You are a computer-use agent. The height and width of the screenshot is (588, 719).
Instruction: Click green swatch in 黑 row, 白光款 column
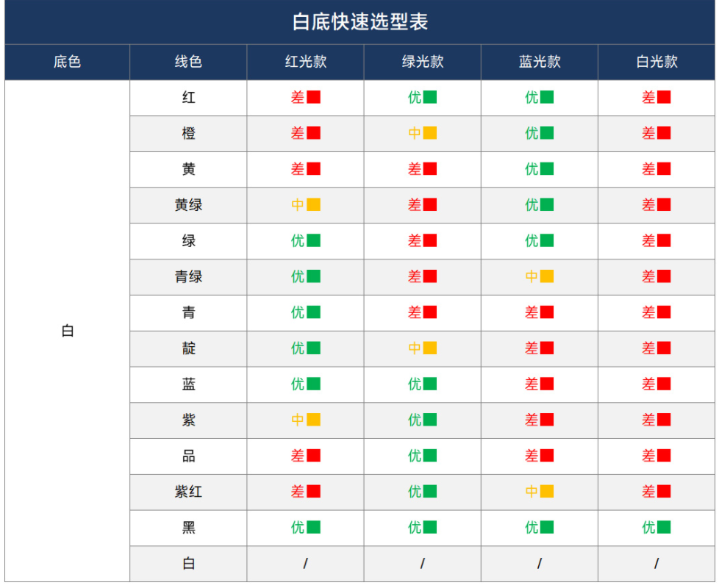664,527
